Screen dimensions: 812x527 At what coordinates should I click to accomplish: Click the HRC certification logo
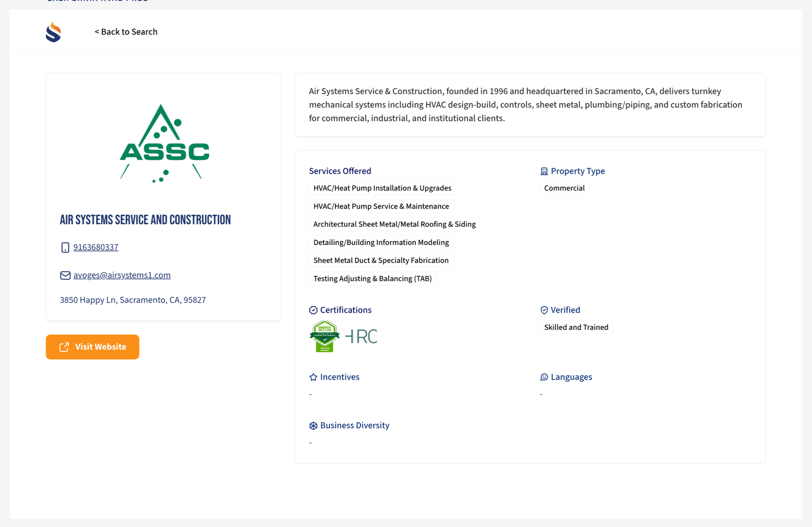tap(361, 336)
